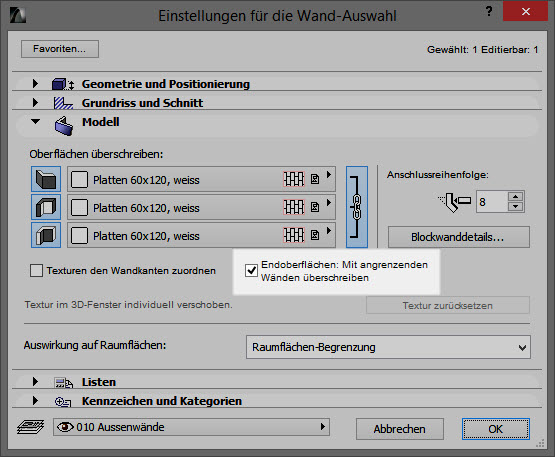Uncheck Endoberflächen mit angrenzenden Wänden überschreiben
Screen dimensions: 555x457
[251, 271]
